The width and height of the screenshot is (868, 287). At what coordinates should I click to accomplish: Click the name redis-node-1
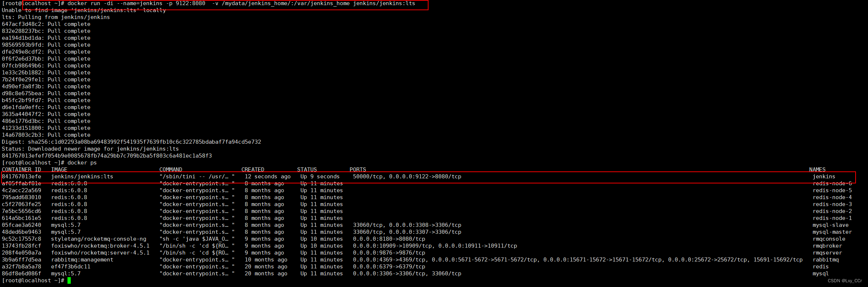pyautogui.click(x=832, y=218)
